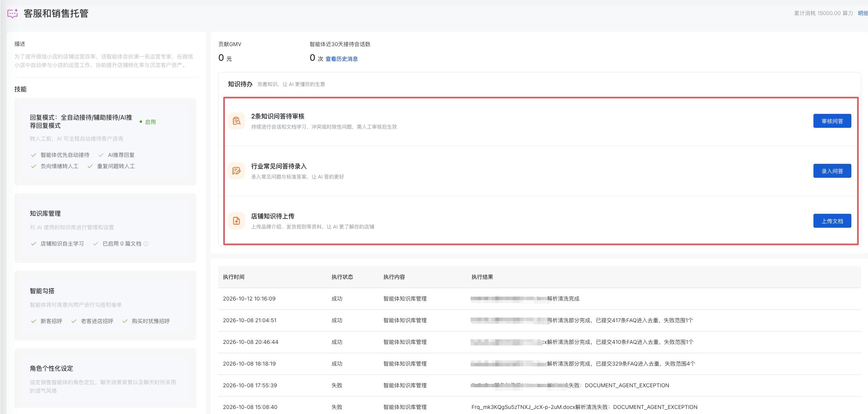Open the 知识库管理 skill card title
This screenshot has width=868, height=414.
(45, 213)
